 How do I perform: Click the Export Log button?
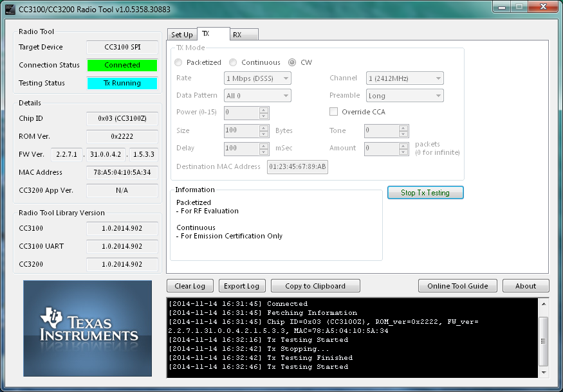pos(242,286)
